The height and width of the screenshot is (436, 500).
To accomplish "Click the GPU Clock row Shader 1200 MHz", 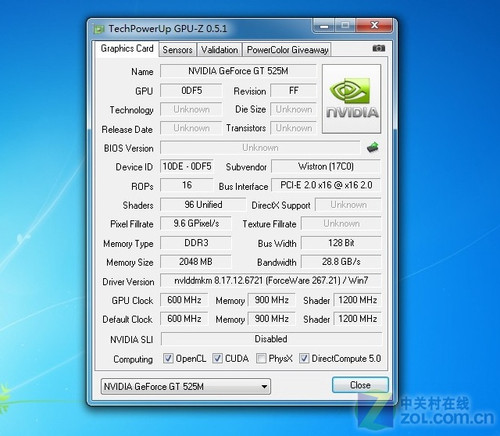I will coord(357,300).
